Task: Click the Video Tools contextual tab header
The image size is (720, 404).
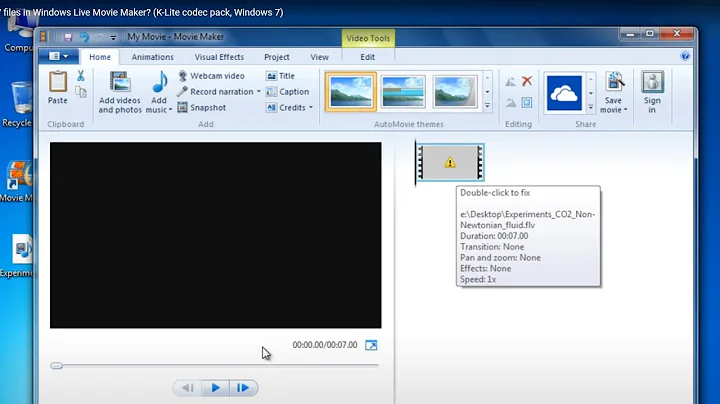Action: [x=368, y=38]
